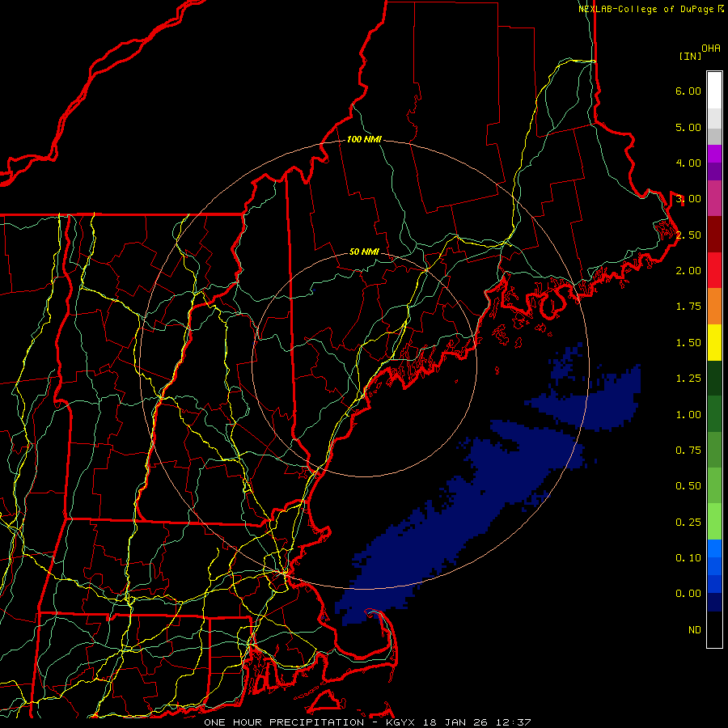
Task: Select the yellow legend swatch
Action: [x=714, y=342]
